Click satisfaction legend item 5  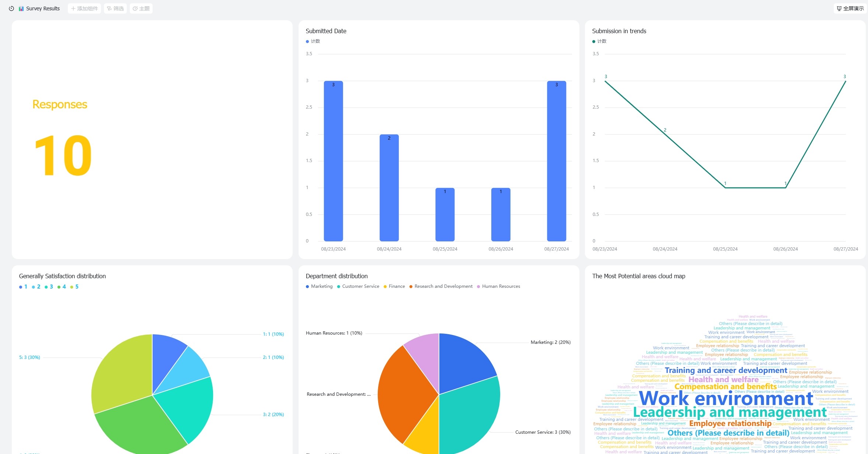click(x=74, y=287)
